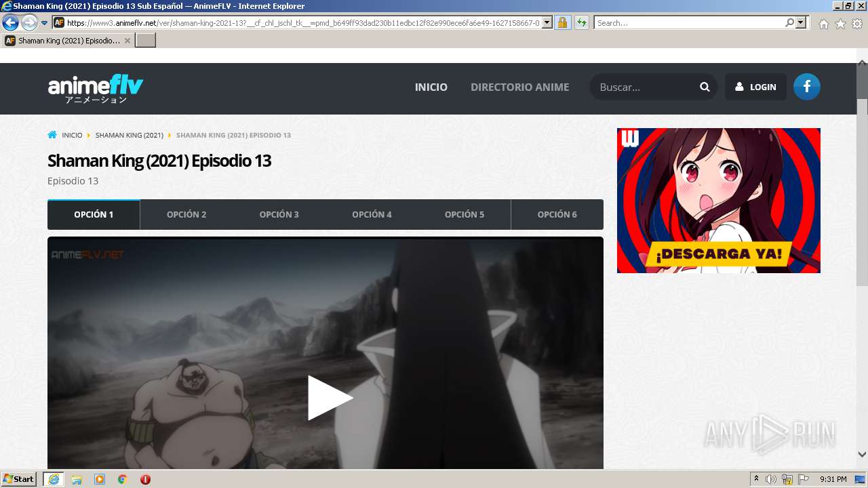Open the Windows Start button
This screenshot has width=868, height=488.
[19, 479]
